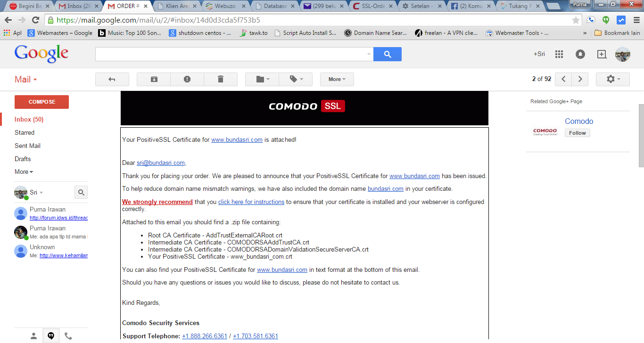Open the click here for instructions link
Viewport: 644px width, 343px height.
251,202
